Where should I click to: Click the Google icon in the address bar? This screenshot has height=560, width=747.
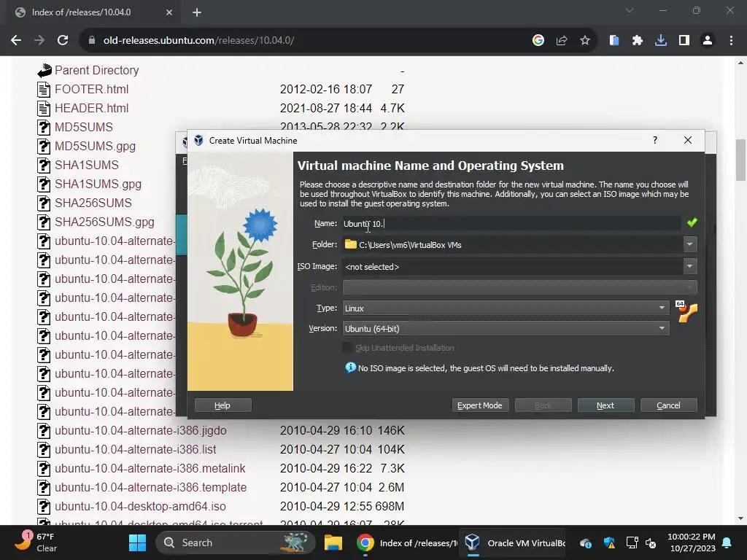[538, 41]
